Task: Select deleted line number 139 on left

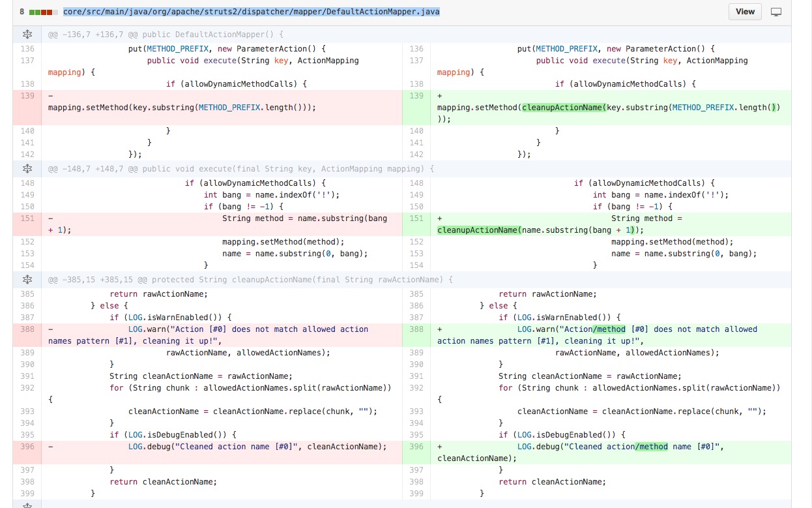Action: [x=27, y=96]
